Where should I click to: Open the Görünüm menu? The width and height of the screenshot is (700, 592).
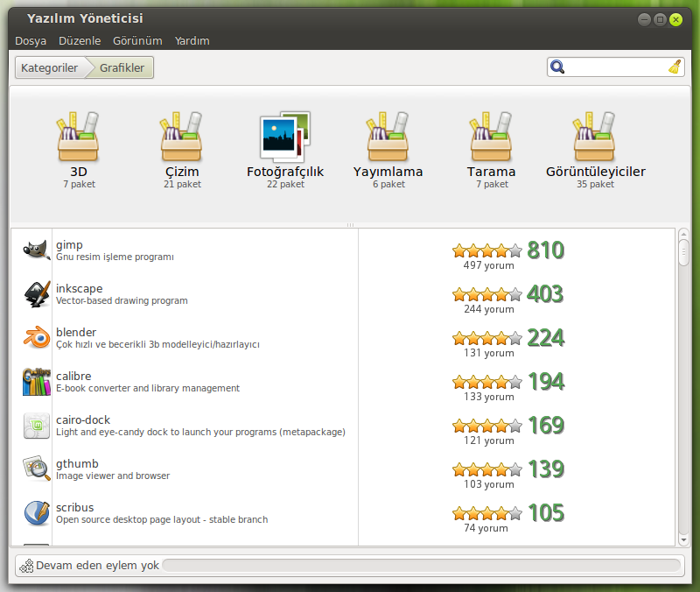point(137,40)
